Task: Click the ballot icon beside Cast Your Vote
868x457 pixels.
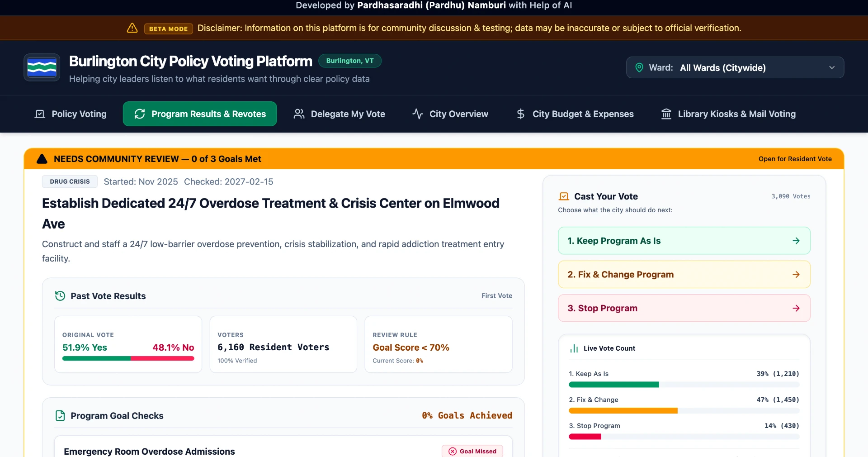Action: coord(564,196)
